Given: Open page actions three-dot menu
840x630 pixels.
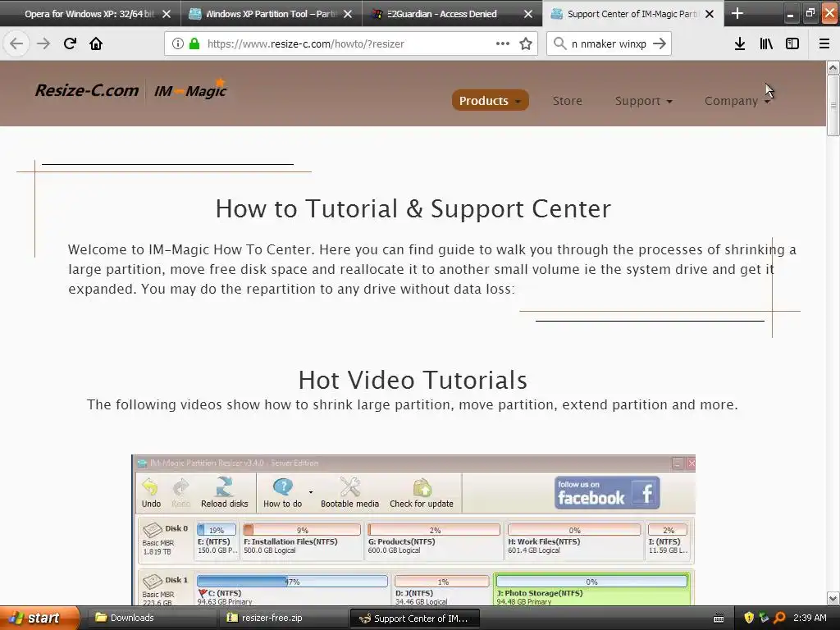Looking at the screenshot, I should coord(503,43).
